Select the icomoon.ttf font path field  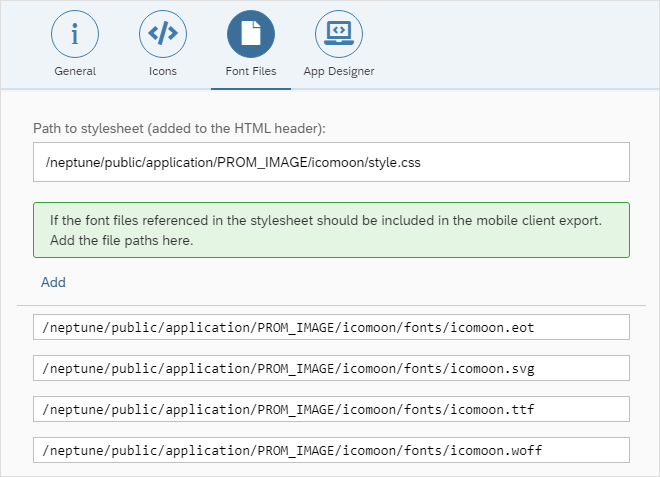pyautogui.click(x=330, y=409)
